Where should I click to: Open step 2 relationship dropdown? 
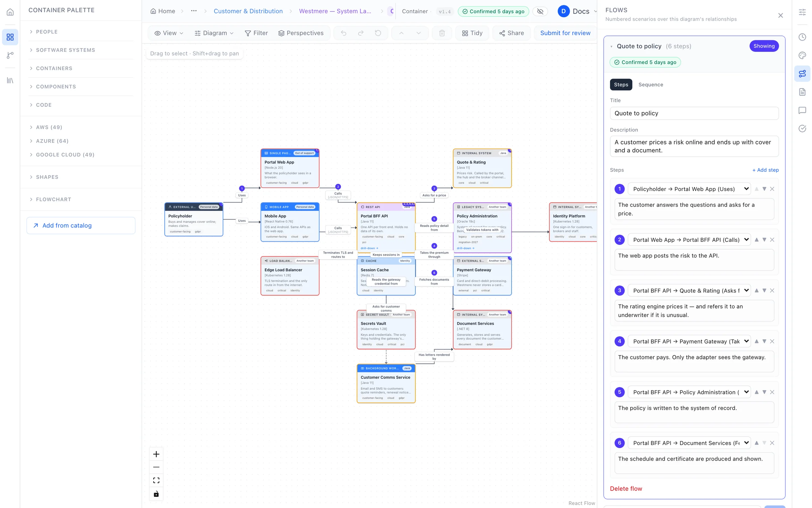(x=689, y=240)
